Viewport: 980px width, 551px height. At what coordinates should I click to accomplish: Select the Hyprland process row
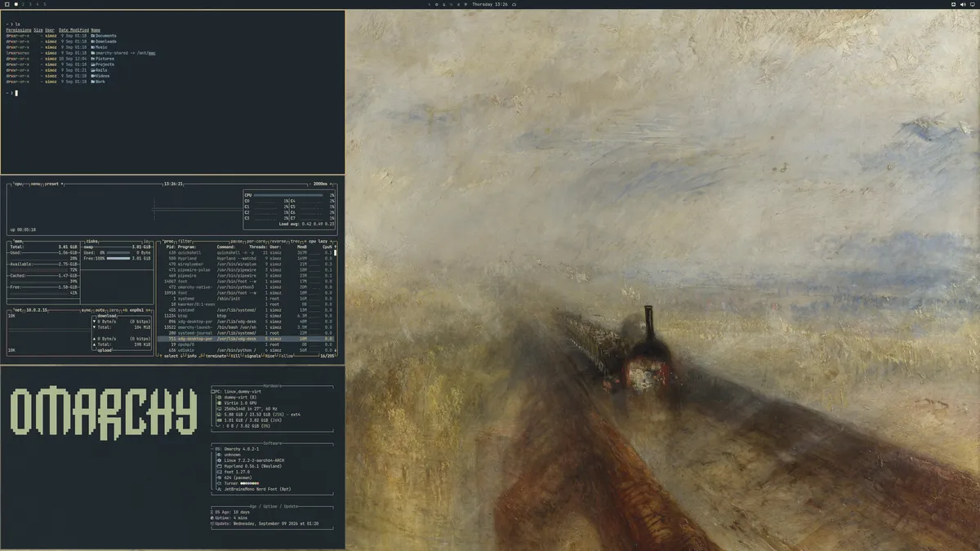pyautogui.click(x=245, y=259)
